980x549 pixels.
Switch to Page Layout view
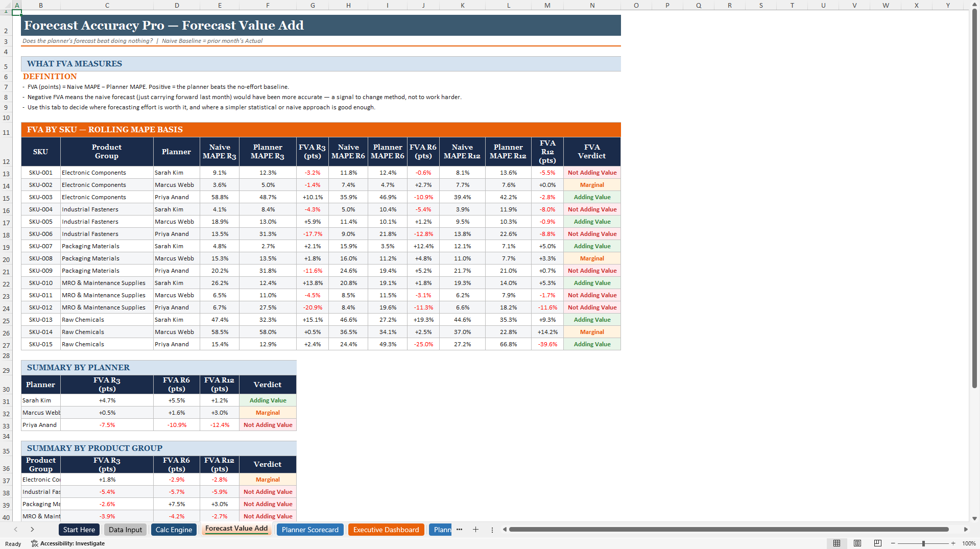(x=857, y=543)
